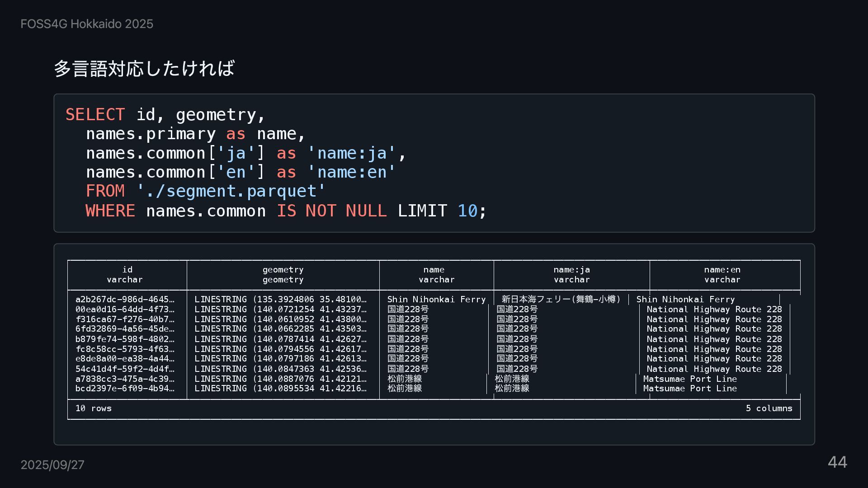Click the name varchar column header
The height and width of the screenshot is (488, 868).
tap(436, 274)
